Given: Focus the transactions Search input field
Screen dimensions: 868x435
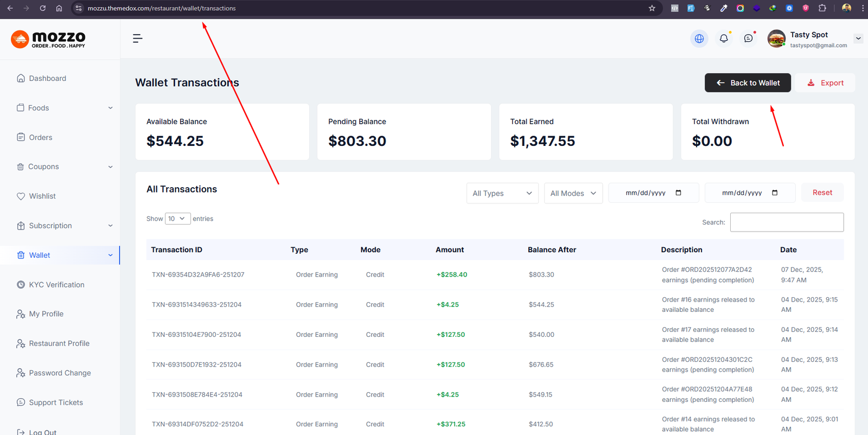Looking at the screenshot, I should [786, 222].
